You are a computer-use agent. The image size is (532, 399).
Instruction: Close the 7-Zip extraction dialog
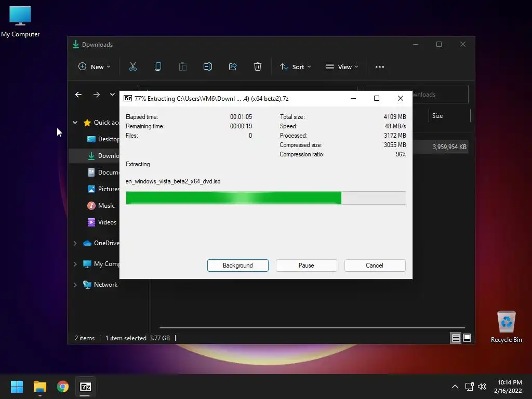tap(401, 98)
